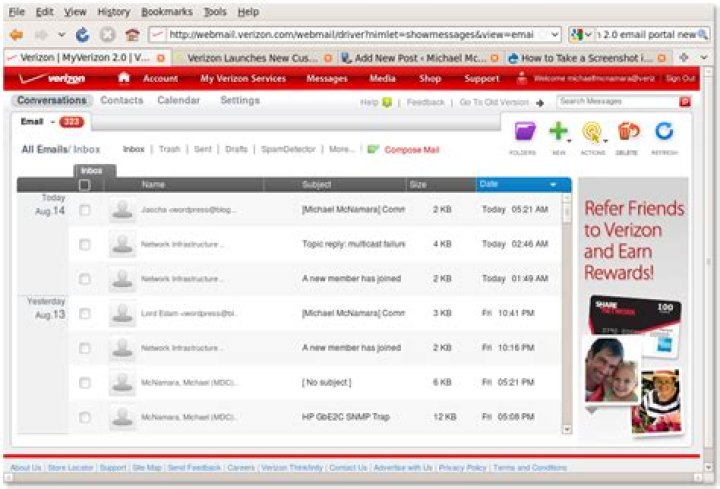The width and height of the screenshot is (720, 489).
Task: Select the checkbox for Today 01:49 AM message
Action: 84,279
